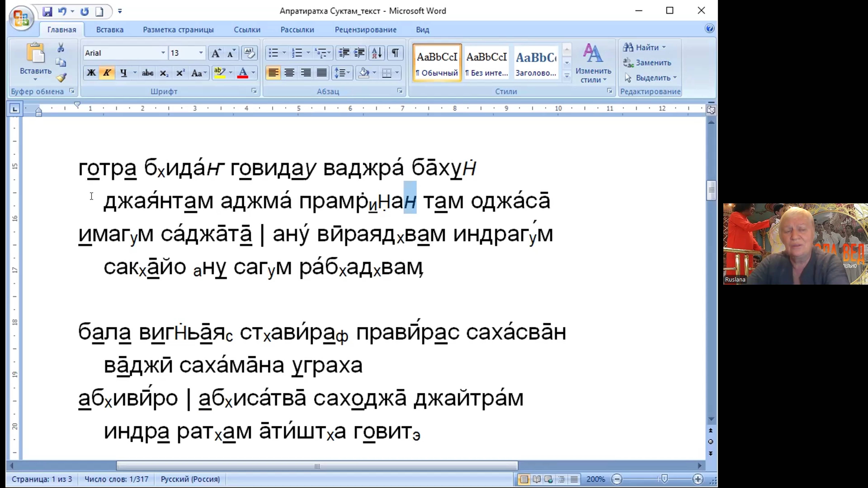
Task: Toggle Italic formatting (К button)
Action: (x=107, y=73)
